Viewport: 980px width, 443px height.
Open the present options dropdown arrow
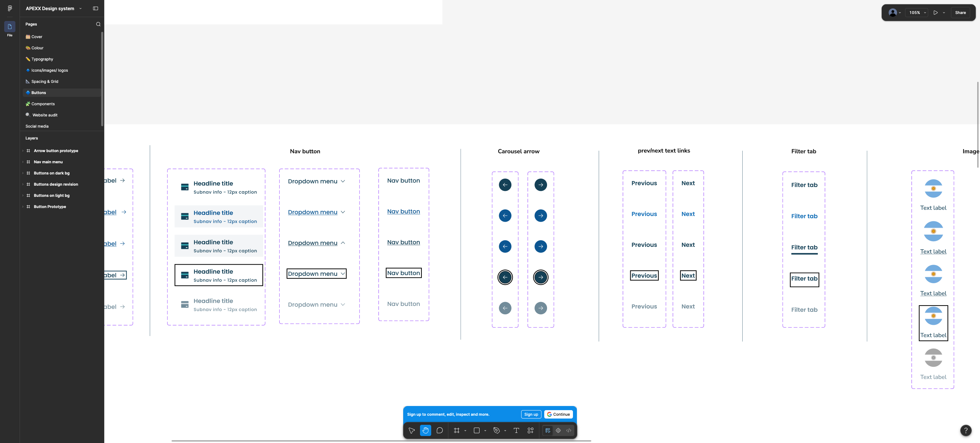pos(944,13)
